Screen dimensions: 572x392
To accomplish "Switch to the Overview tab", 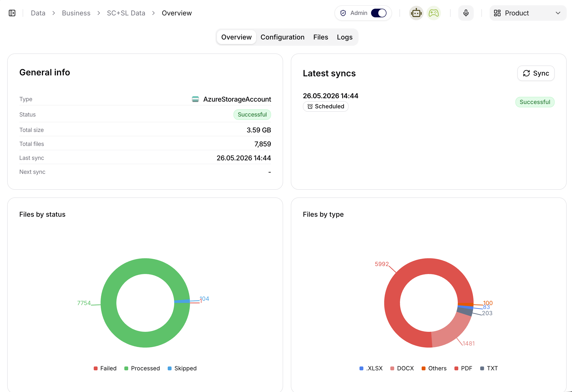I will point(236,37).
